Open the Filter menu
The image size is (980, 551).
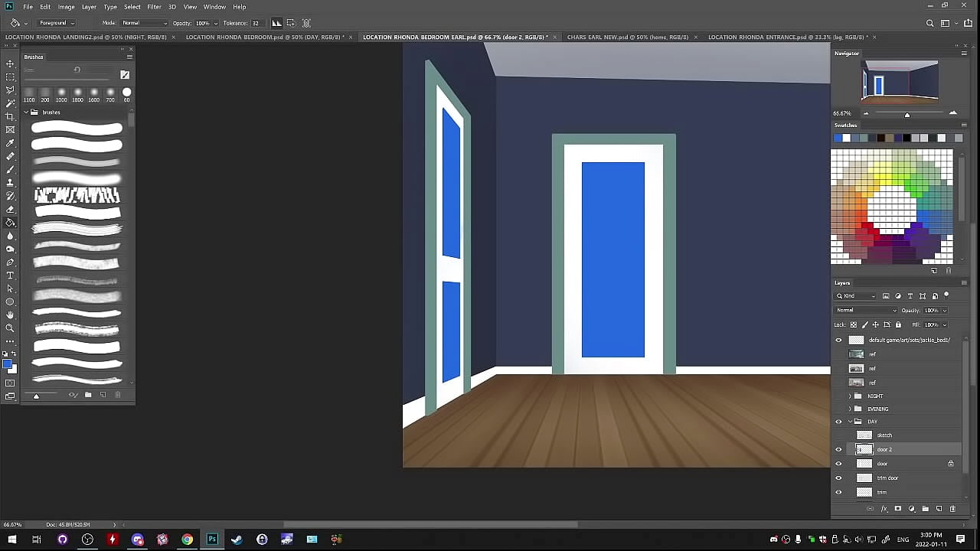point(154,7)
